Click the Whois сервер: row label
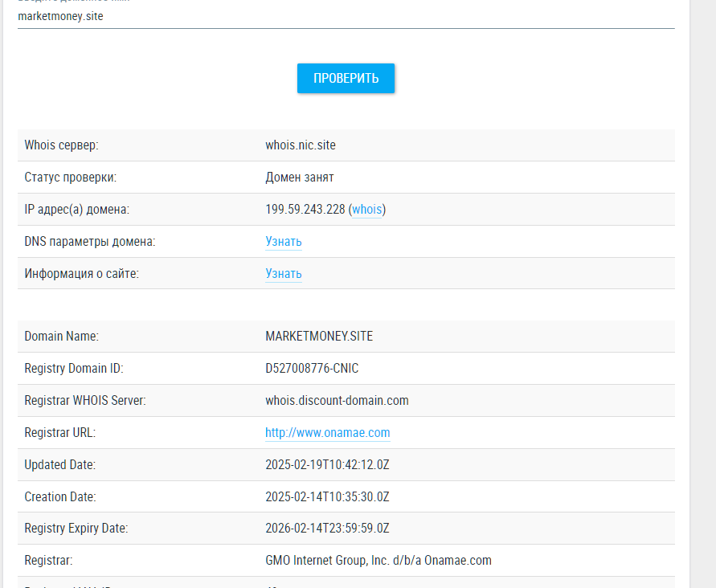Screen dimensions: 716x588 [x=61, y=145]
